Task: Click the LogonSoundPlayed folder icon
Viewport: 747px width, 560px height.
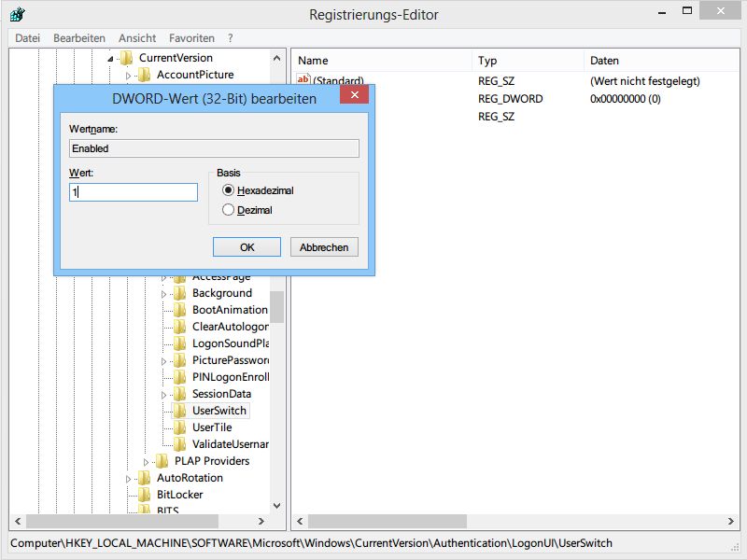Action: pyautogui.click(x=180, y=343)
